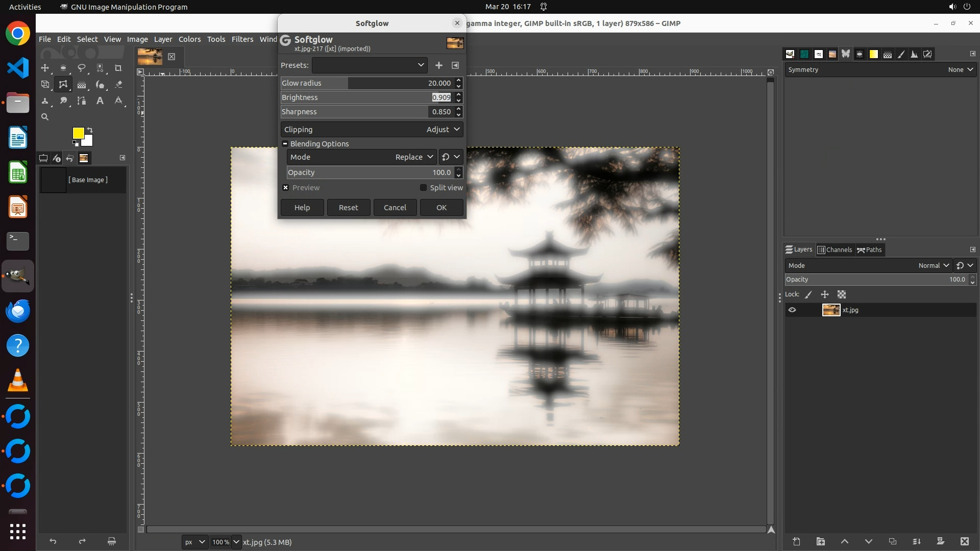The width and height of the screenshot is (980, 551).
Task: Click the Reset button in Softglow
Action: (349, 208)
